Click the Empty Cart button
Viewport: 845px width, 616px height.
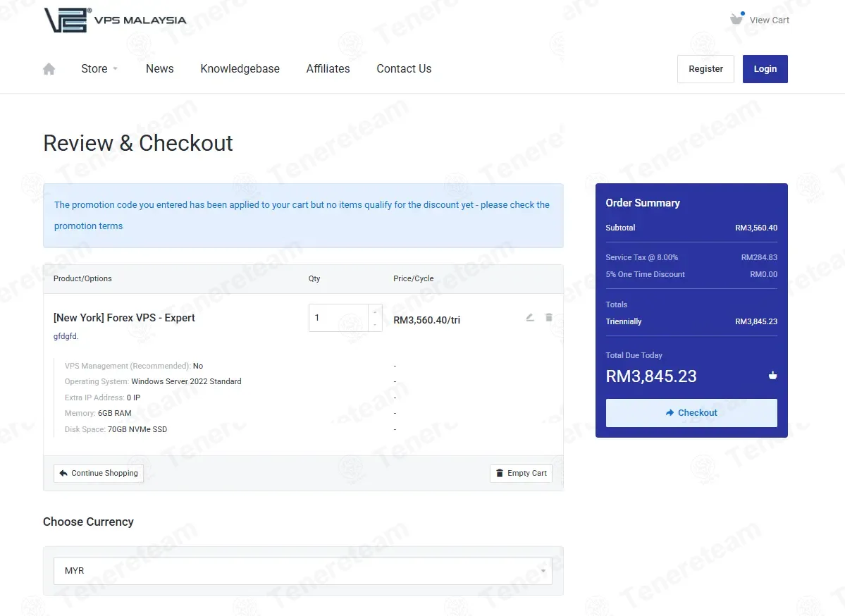521,473
